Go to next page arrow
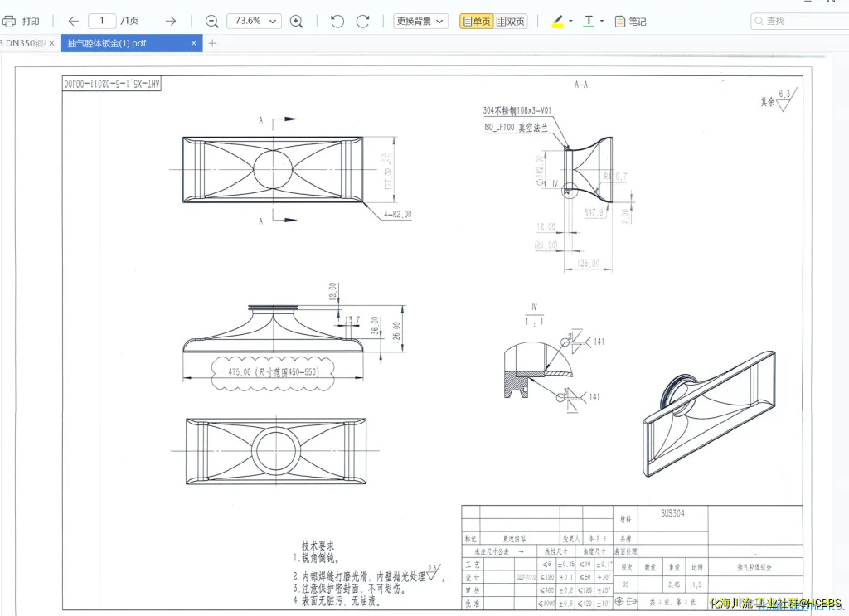 coord(171,21)
